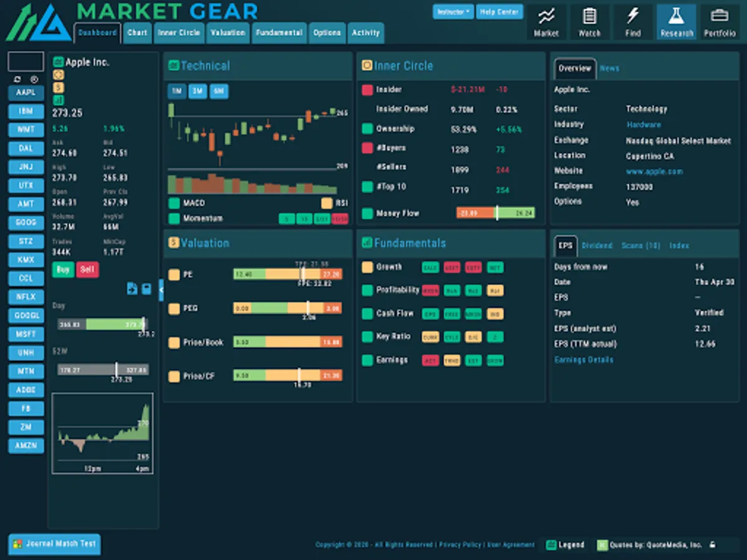Screen dimensions: 747x560
Task: Click the Legend icon in the footer
Action: [551, 545]
